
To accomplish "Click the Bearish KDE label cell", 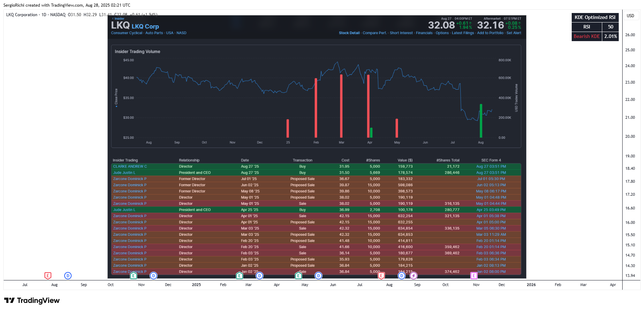I will pyautogui.click(x=587, y=37).
